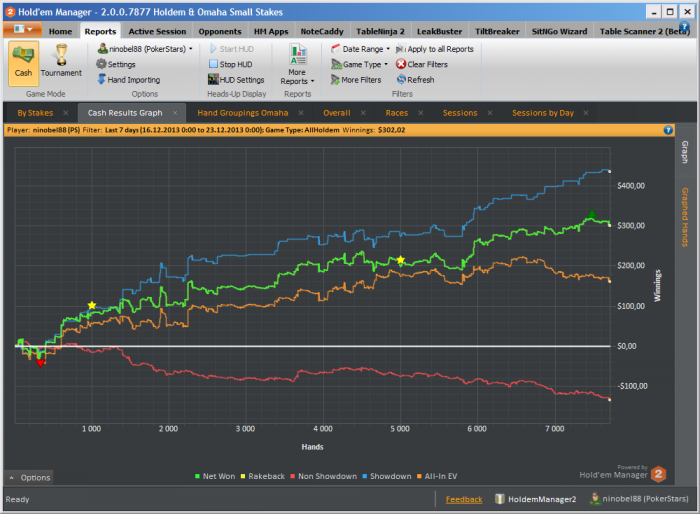
Task: Toggle the All-In EV legend series
Action: pyautogui.click(x=437, y=476)
